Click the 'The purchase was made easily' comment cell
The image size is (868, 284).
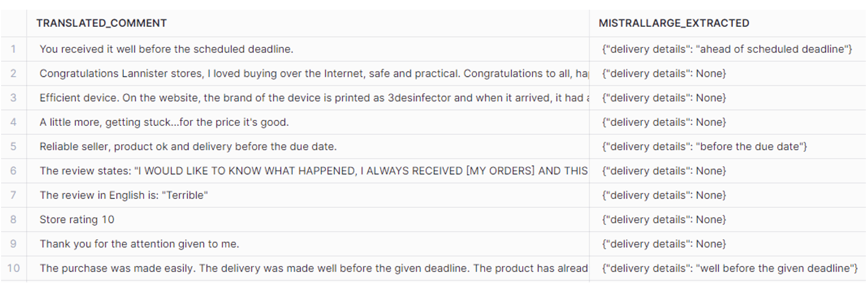pos(307,268)
